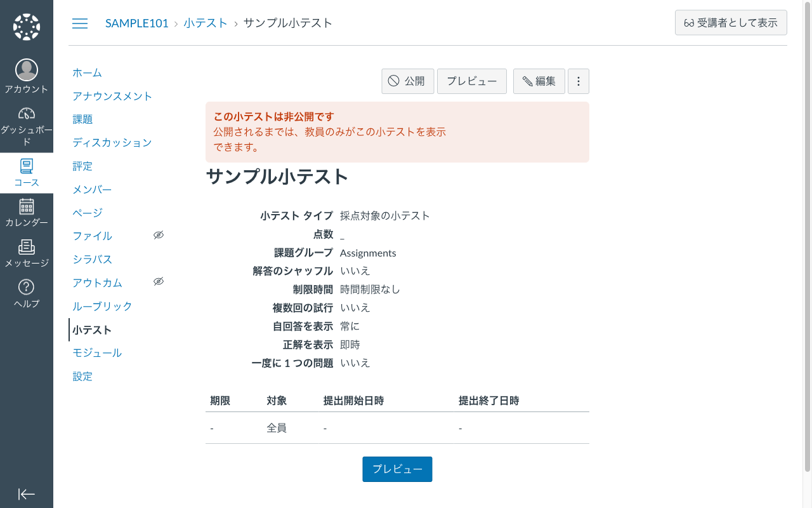812x508 pixels.
Task: Open the メッセージ inbox icon
Action: pos(26,248)
